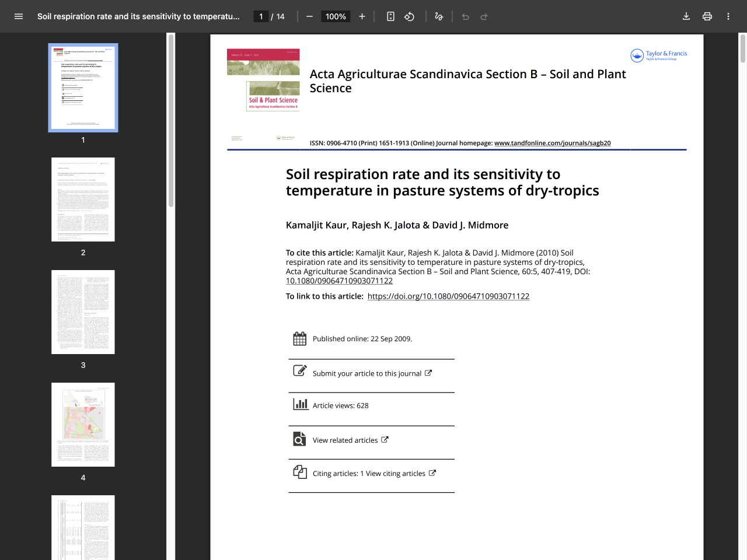Click the page number input field
The image size is (747, 560).
click(261, 16)
